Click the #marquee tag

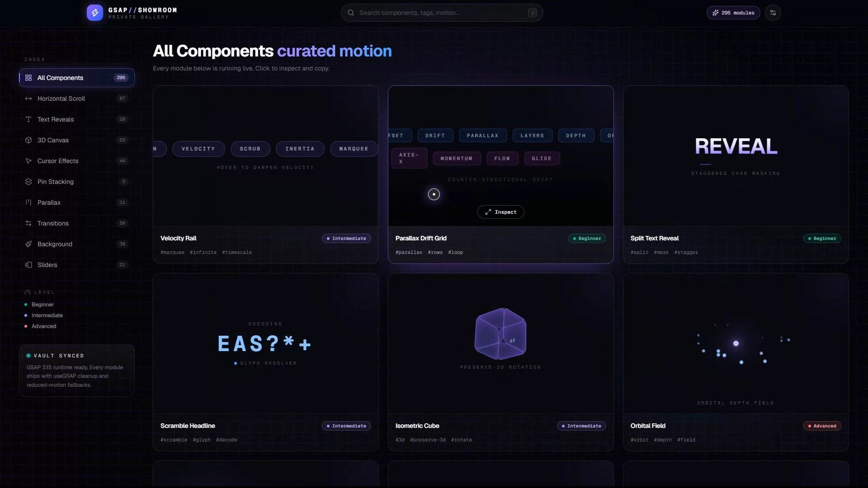172,252
